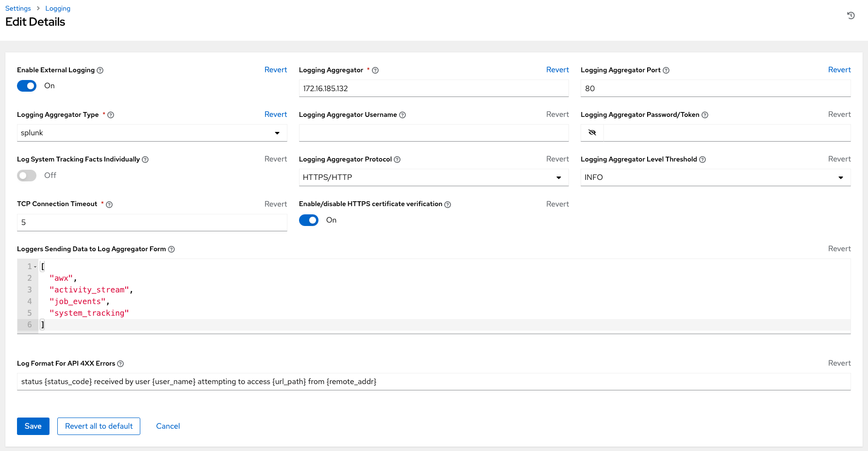Show the Logging Aggregator Password with eye toggle
This screenshot has width=868, height=451.
click(x=592, y=132)
